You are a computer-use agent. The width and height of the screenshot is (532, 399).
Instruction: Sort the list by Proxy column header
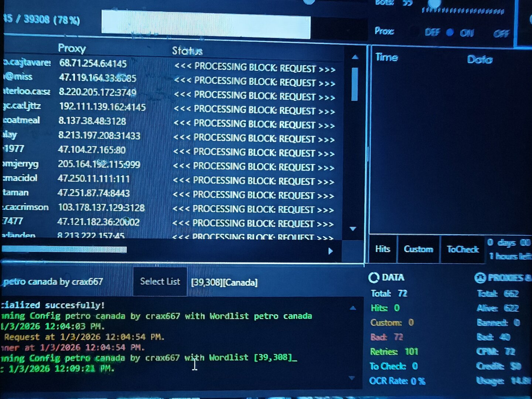72,48
